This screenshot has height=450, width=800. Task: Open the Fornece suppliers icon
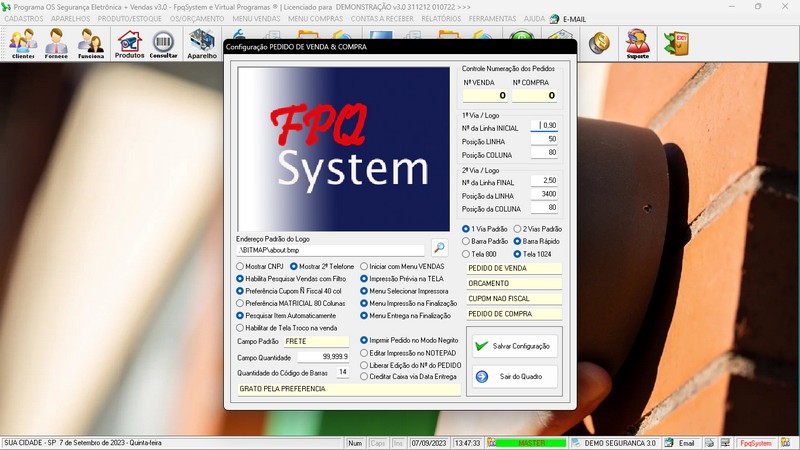(56, 44)
